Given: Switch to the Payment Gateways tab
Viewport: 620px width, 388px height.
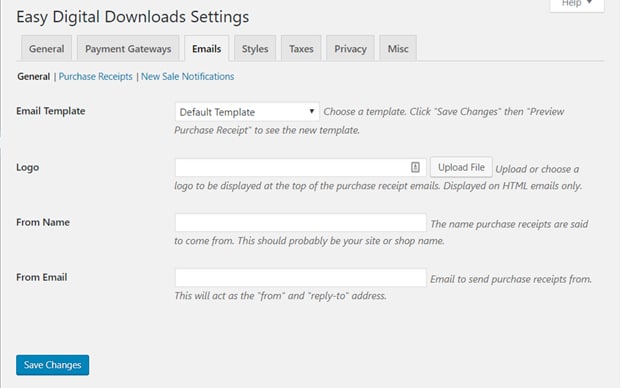Looking at the screenshot, I should click(128, 48).
